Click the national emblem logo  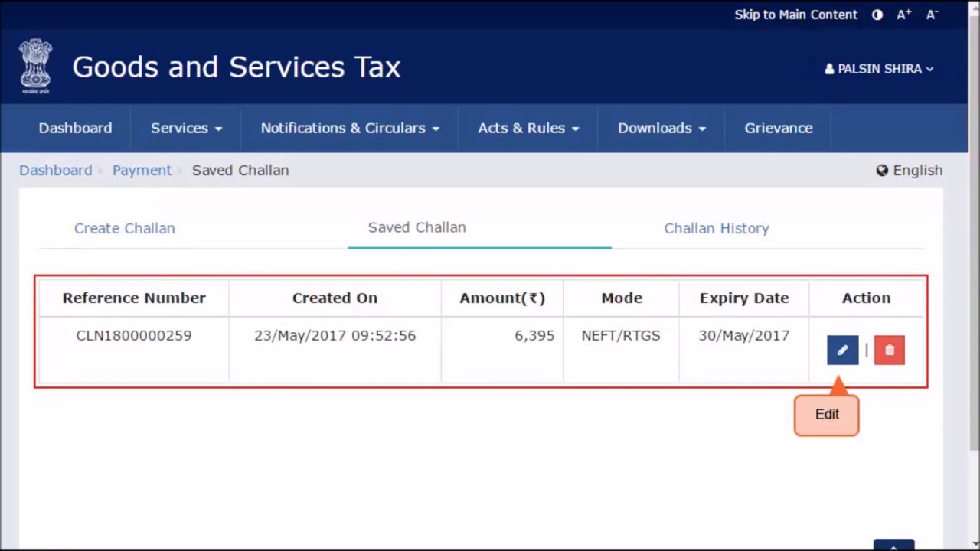[x=36, y=67]
